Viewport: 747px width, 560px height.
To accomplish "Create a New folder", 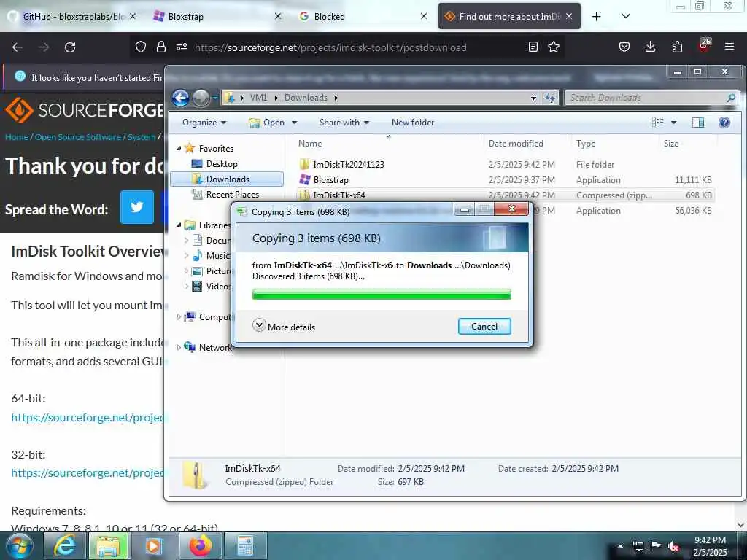I will point(413,122).
